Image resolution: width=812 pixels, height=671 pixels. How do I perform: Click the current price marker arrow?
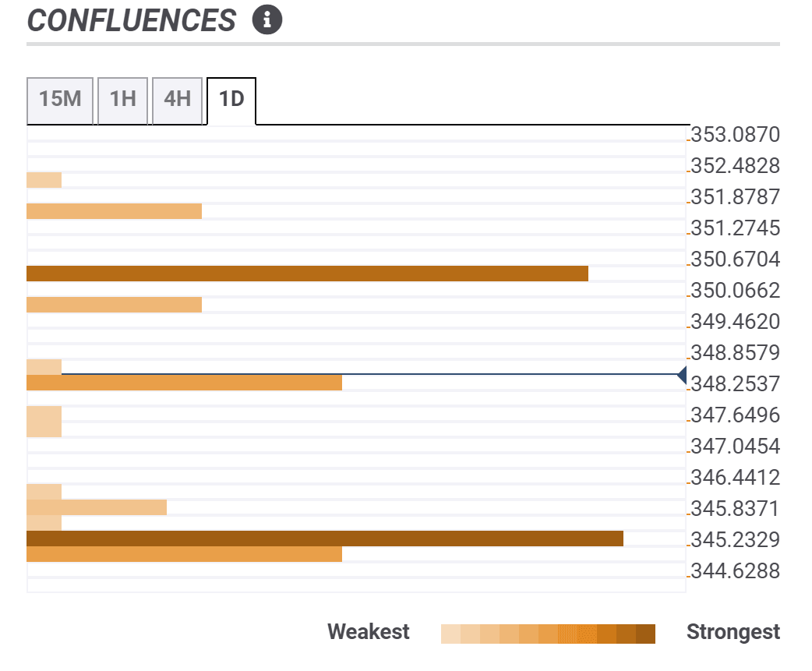click(682, 375)
